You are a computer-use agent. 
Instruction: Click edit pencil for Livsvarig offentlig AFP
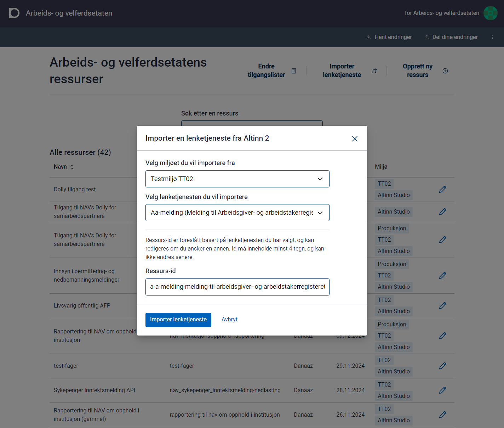pos(442,306)
